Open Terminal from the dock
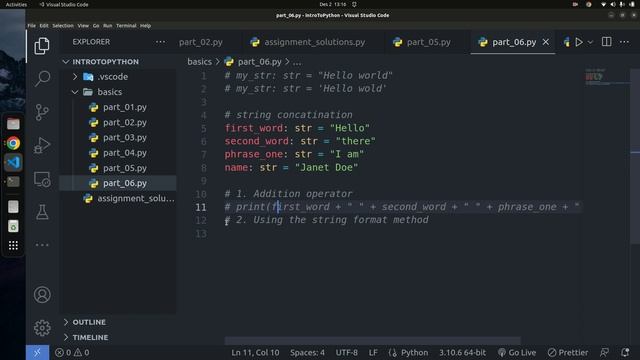This screenshot has width=640, height=360. click(x=13, y=181)
